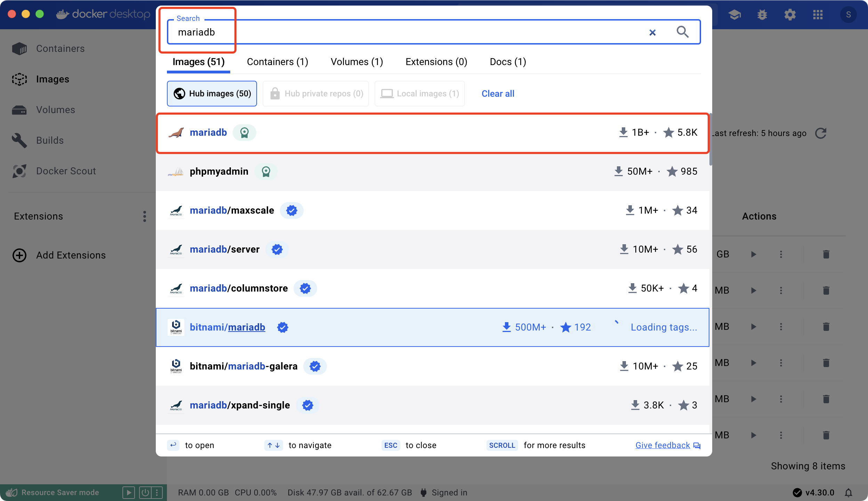Click the refresh icon next to Last refresh

pyautogui.click(x=821, y=133)
